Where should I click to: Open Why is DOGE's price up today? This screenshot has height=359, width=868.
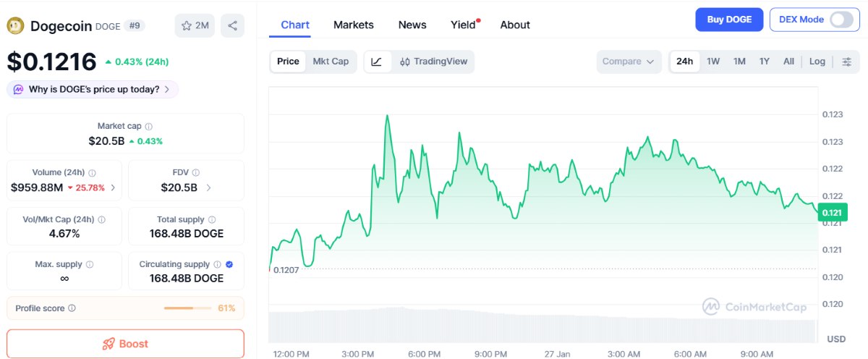click(93, 90)
